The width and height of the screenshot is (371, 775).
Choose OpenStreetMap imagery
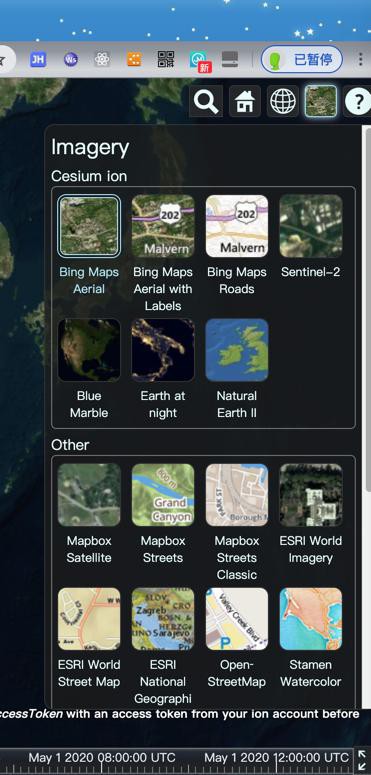237,619
